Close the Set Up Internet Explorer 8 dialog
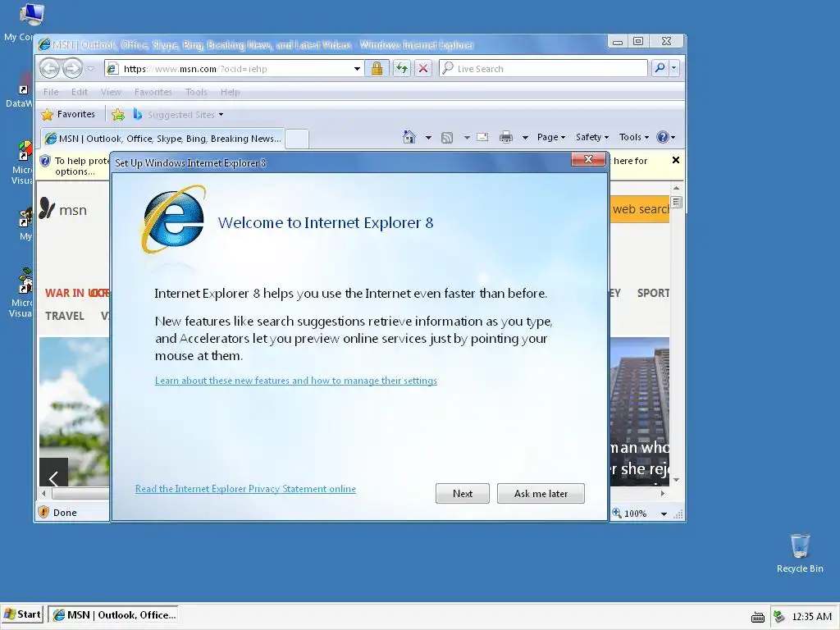This screenshot has width=840, height=630. (x=588, y=159)
